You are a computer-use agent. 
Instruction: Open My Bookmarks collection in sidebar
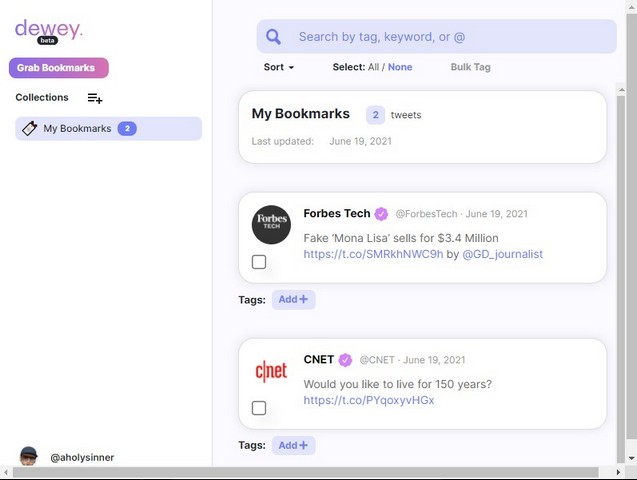tap(108, 128)
